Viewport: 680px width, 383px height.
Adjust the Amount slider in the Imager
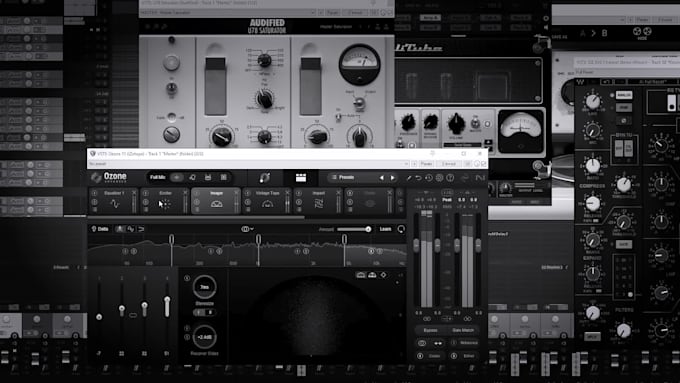click(354, 229)
